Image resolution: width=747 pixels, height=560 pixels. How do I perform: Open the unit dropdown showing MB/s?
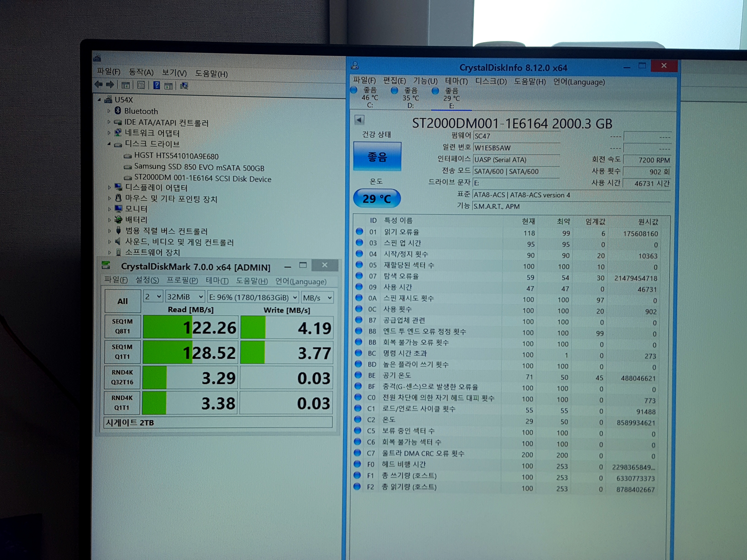[x=317, y=298]
